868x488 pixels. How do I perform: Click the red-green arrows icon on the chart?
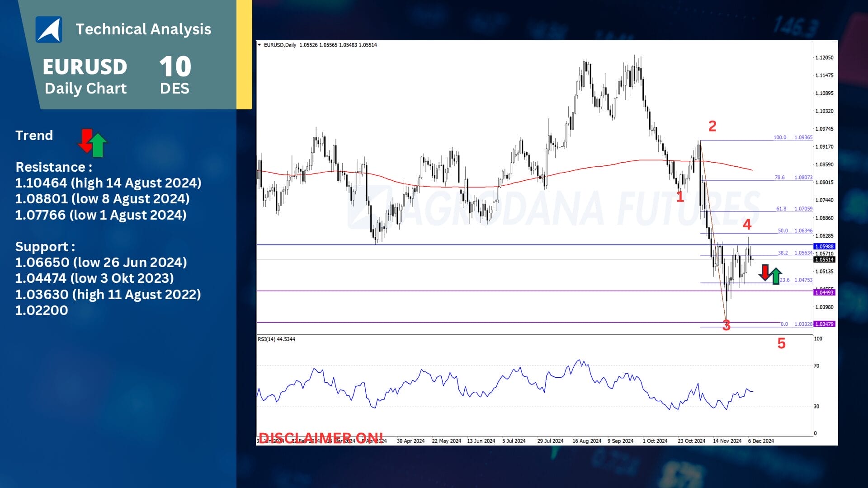[770, 274]
